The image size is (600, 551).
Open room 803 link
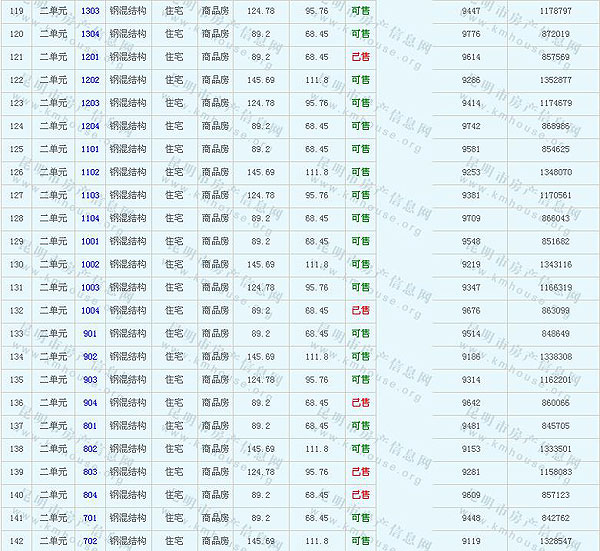[90, 471]
